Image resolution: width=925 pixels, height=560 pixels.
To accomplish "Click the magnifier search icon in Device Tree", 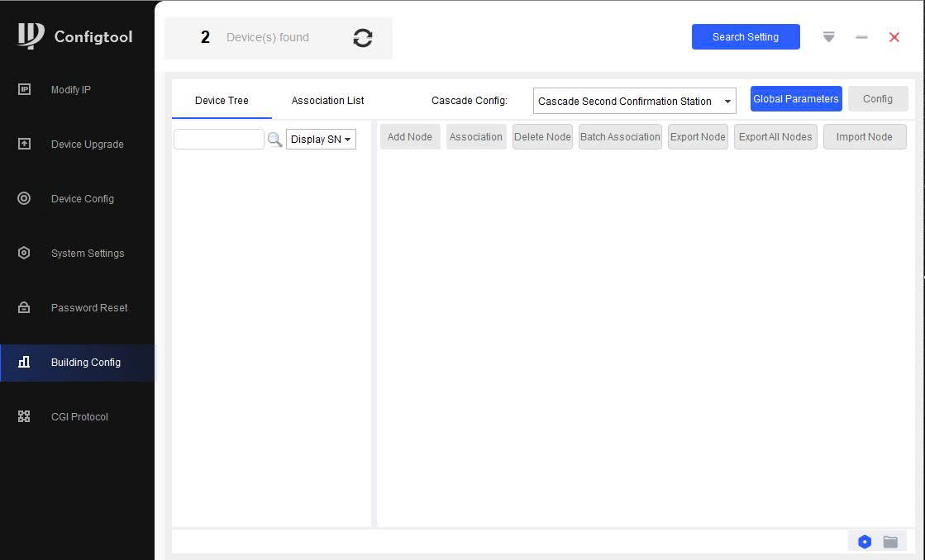I will click(x=275, y=140).
